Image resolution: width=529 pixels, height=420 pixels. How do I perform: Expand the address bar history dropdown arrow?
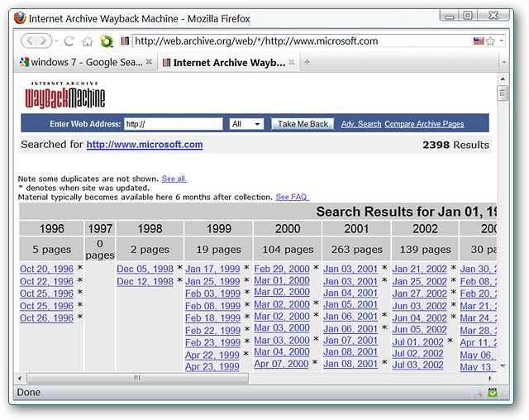pyautogui.click(x=502, y=41)
